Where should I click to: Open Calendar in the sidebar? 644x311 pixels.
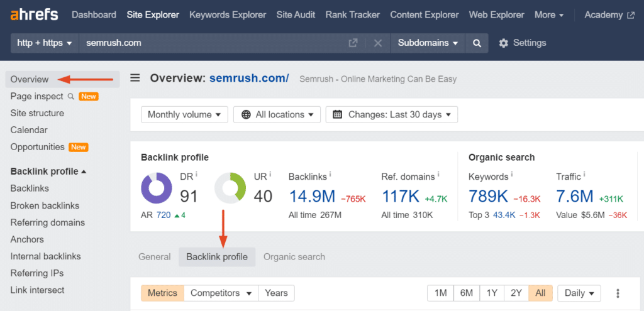29,130
